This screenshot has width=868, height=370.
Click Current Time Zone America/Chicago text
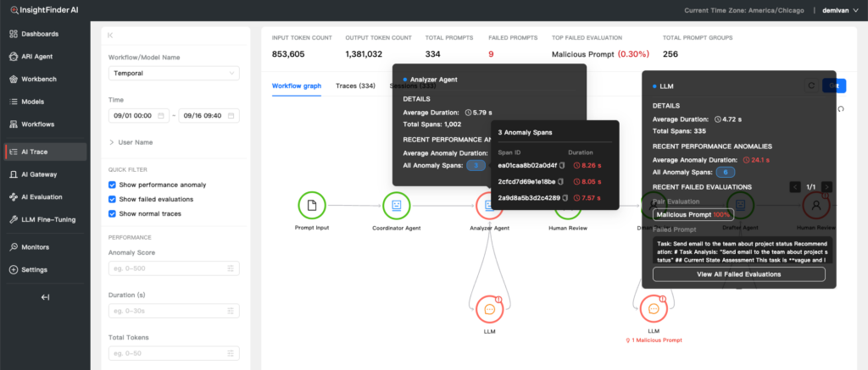(x=744, y=10)
